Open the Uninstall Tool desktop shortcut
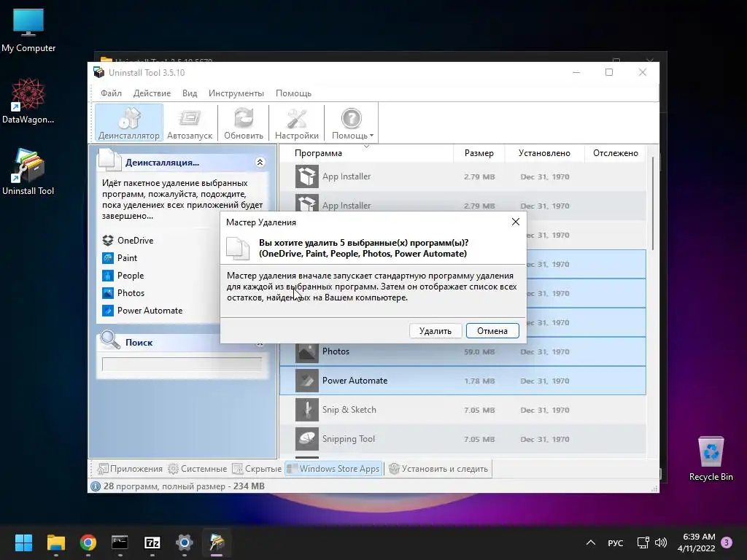The width and height of the screenshot is (747, 560). (28, 172)
